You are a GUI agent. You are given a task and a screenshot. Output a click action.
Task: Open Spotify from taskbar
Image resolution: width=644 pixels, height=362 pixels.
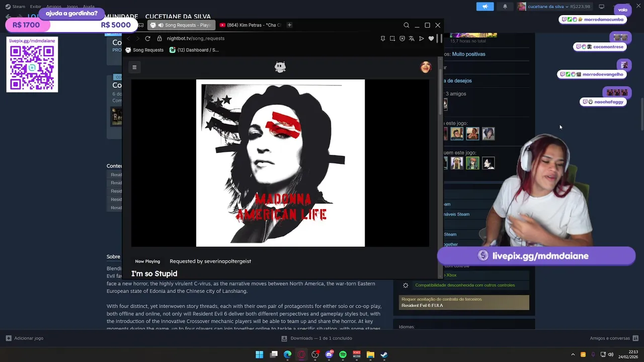[x=343, y=354]
